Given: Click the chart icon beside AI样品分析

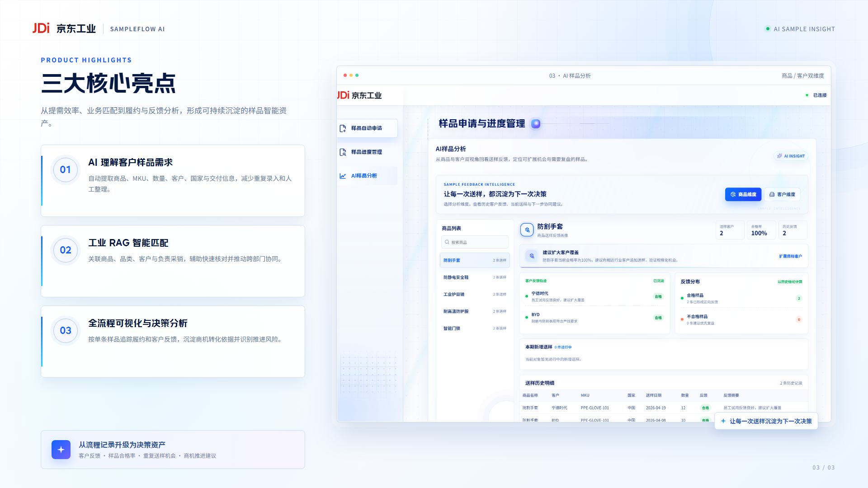Looking at the screenshot, I should (x=343, y=176).
